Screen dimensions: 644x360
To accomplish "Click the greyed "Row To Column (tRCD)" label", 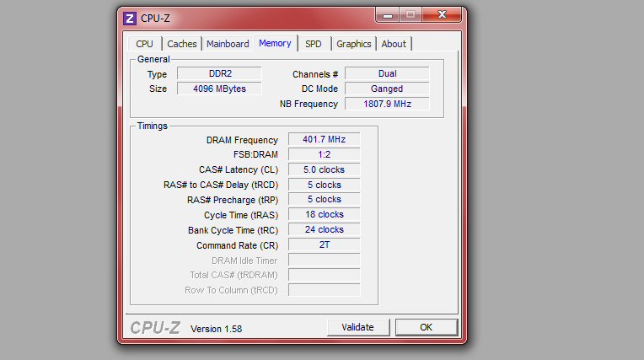I will [231, 290].
